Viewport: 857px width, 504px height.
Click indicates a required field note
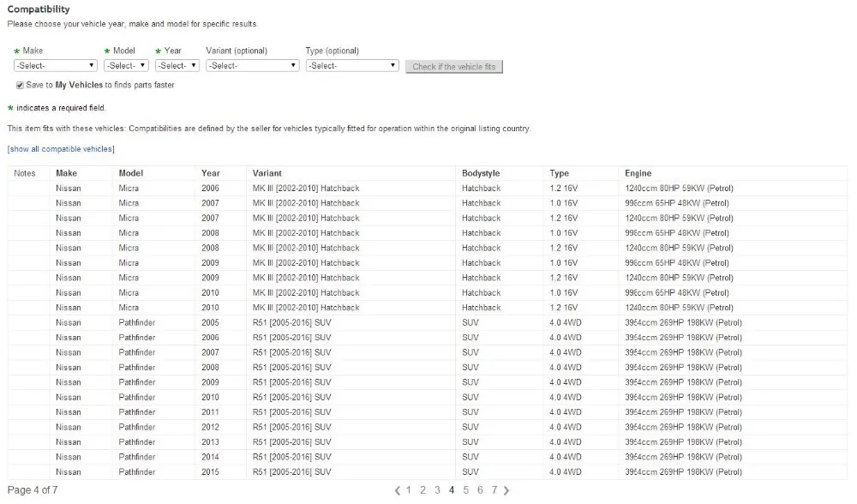coord(61,108)
